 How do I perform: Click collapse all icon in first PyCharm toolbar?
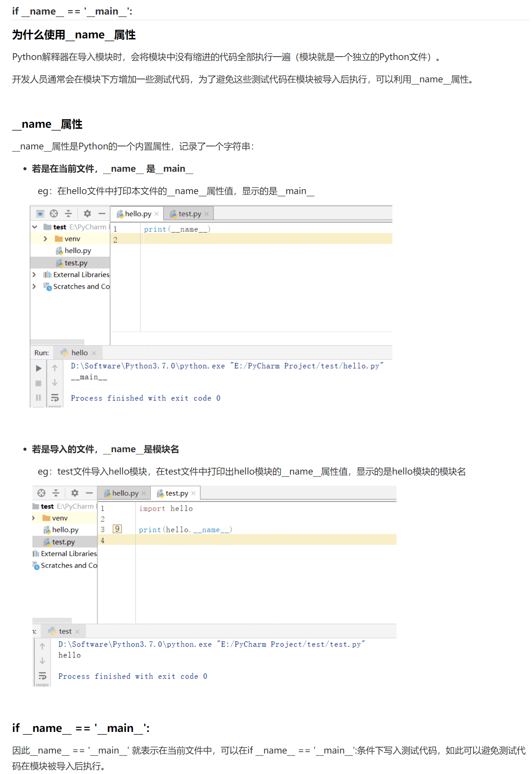[68, 213]
